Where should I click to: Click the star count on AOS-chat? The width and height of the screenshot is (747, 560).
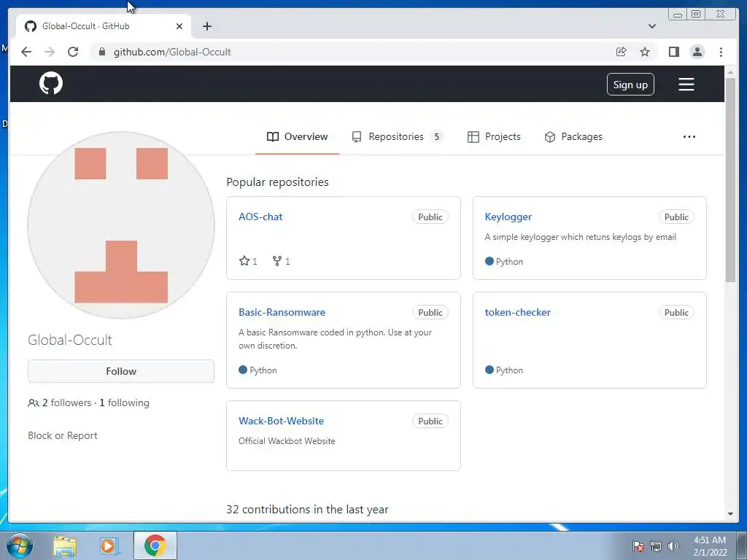point(248,261)
